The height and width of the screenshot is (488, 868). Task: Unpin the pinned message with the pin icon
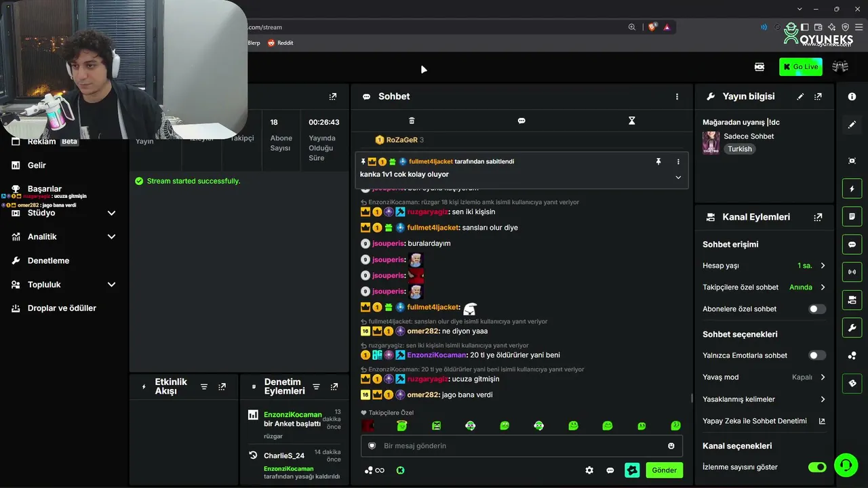click(x=658, y=162)
